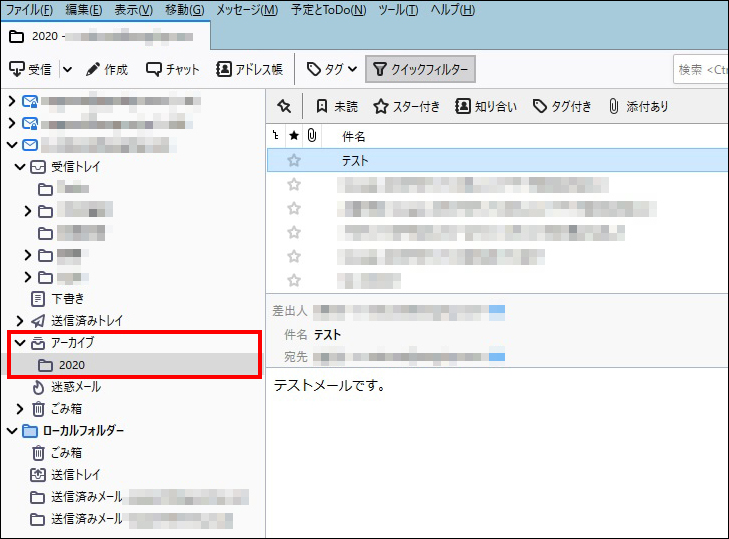Collapse the アーカイブ folder tree

click(x=20, y=343)
